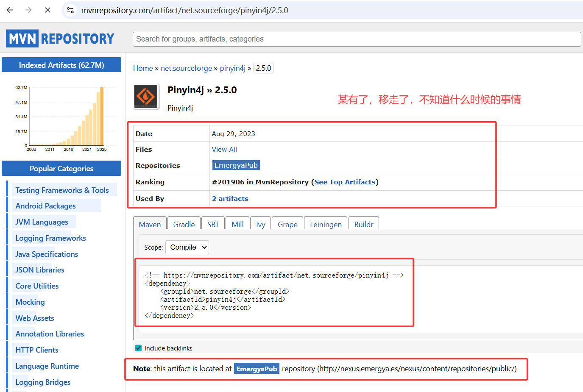Open the Language Runtime category

click(x=47, y=366)
